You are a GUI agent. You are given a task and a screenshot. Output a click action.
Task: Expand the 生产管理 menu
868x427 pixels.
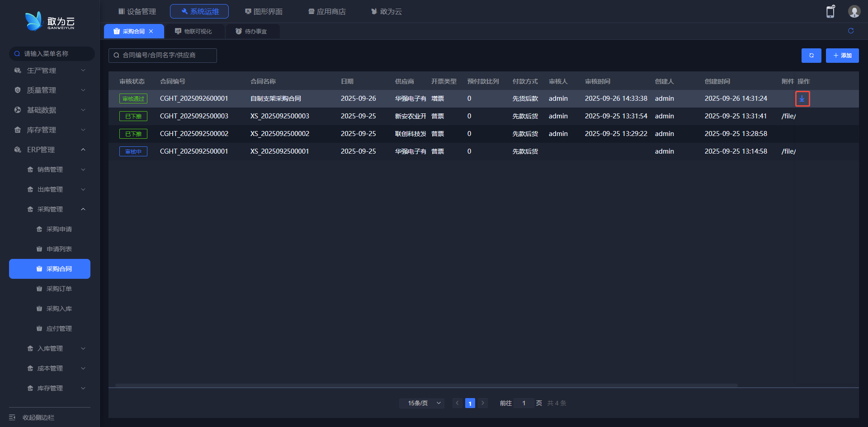(50, 70)
